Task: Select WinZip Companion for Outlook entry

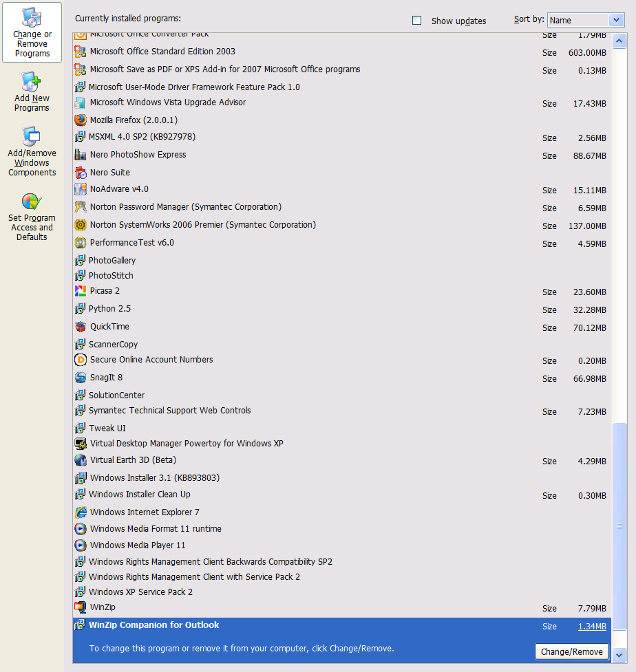Action: coord(342,640)
